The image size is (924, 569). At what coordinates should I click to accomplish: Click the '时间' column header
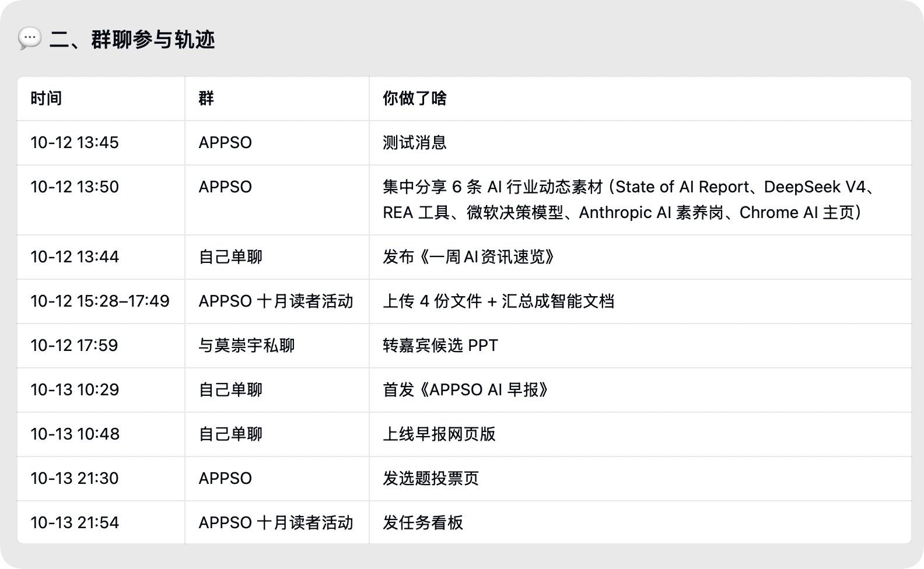pyautogui.click(x=46, y=99)
